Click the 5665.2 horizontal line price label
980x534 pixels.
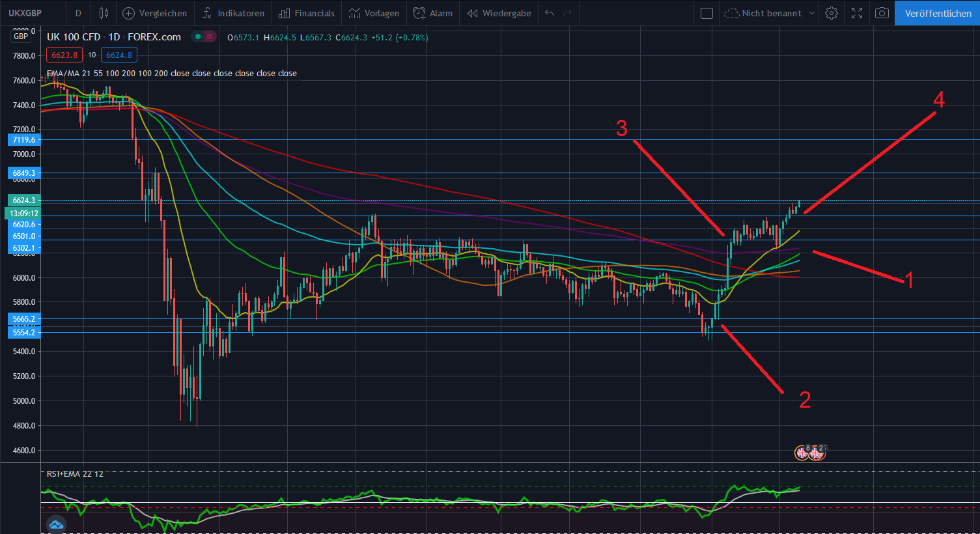pyautogui.click(x=23, y=319)
